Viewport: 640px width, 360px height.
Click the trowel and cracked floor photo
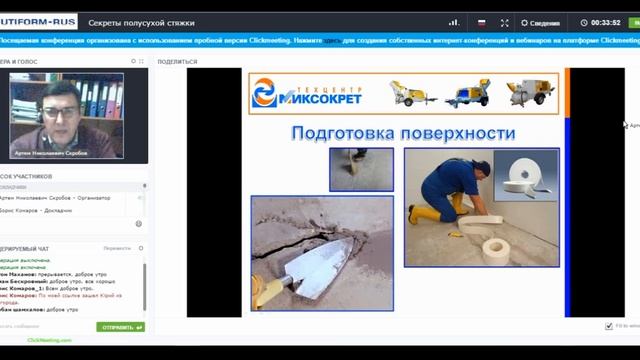tap(322, 253)
